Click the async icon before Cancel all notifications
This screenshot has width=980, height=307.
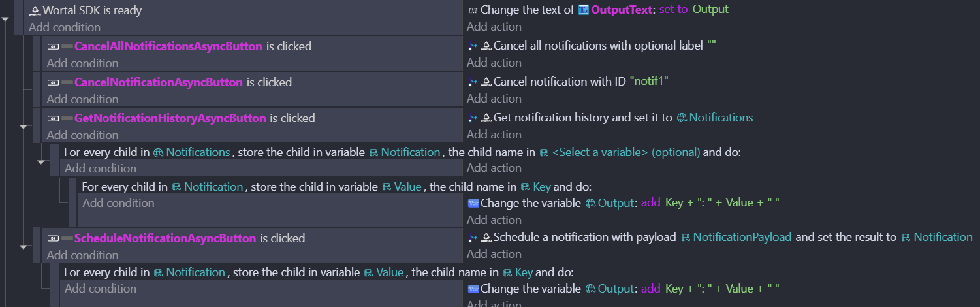tap(473, 46)
